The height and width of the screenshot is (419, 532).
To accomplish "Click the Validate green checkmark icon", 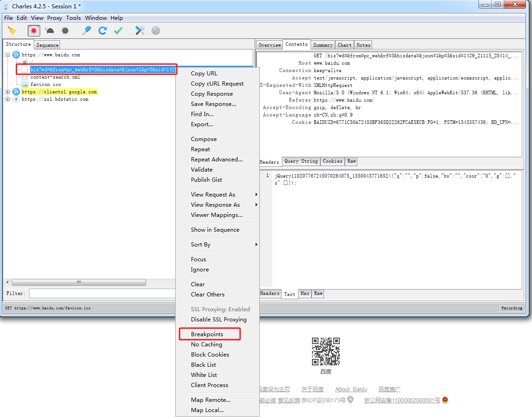I will (118, 31).
